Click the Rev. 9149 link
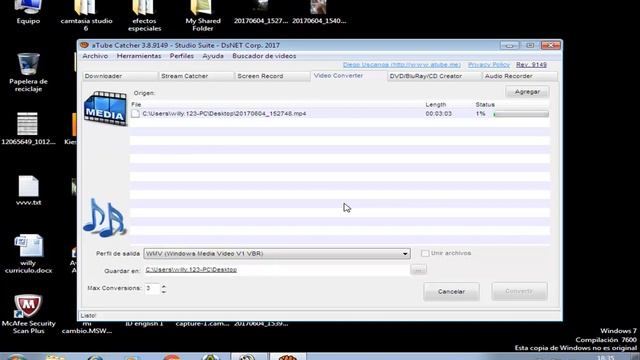 [x=531, y=64]
